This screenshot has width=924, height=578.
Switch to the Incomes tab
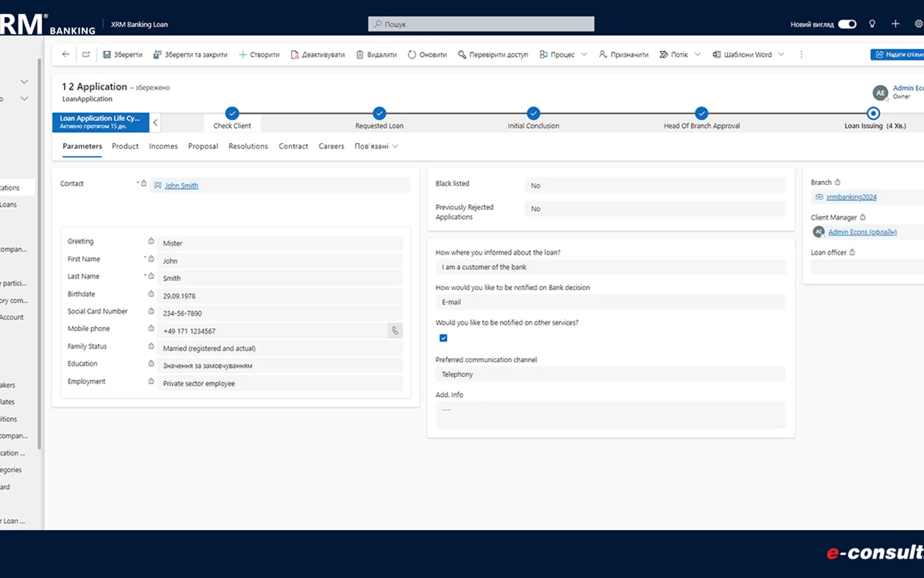(163, 146)
